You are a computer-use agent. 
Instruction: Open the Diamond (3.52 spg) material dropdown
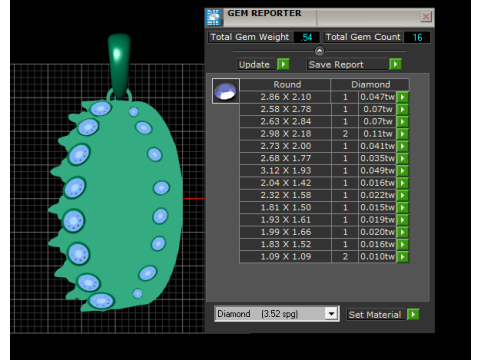tap(331, 314)
